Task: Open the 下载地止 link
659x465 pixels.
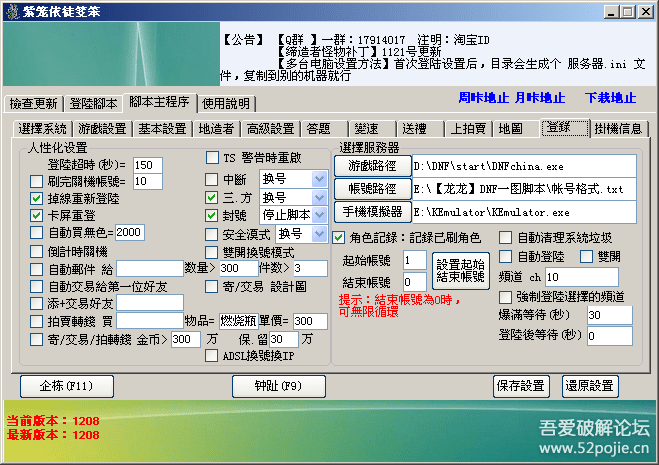Action: point(610,98)
